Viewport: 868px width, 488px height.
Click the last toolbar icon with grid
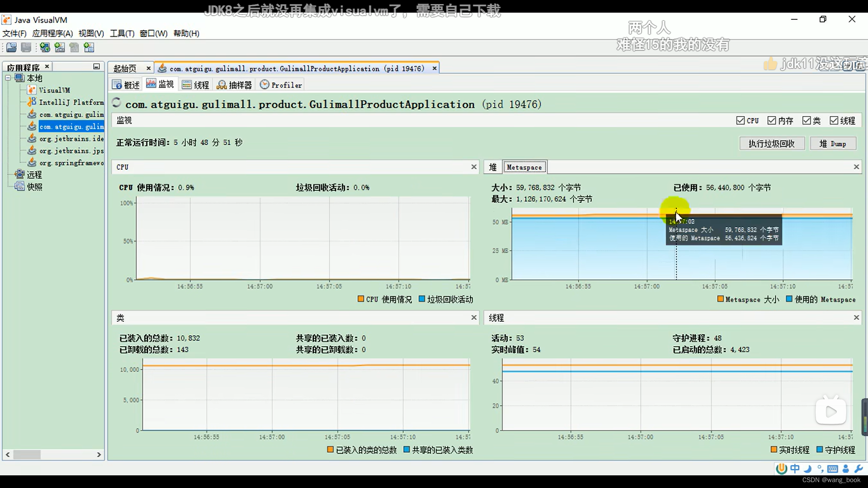coord(89,47)
